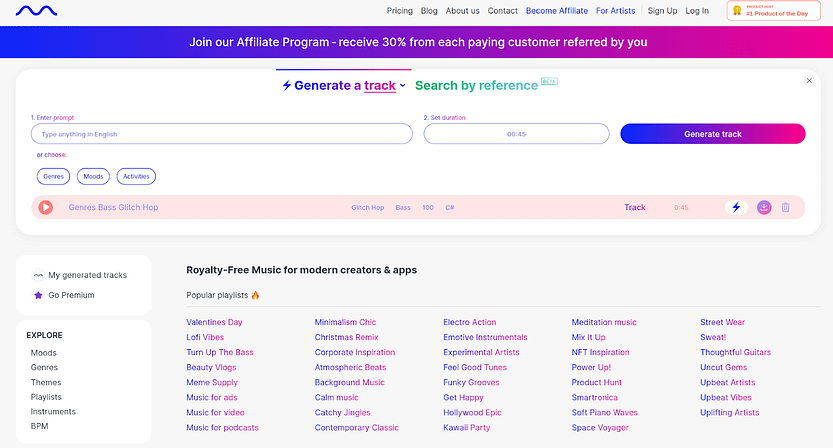Open the Activities chooser
Image resolution: width=833 pixels, height=448 pixels.
(x=136, y=176)
